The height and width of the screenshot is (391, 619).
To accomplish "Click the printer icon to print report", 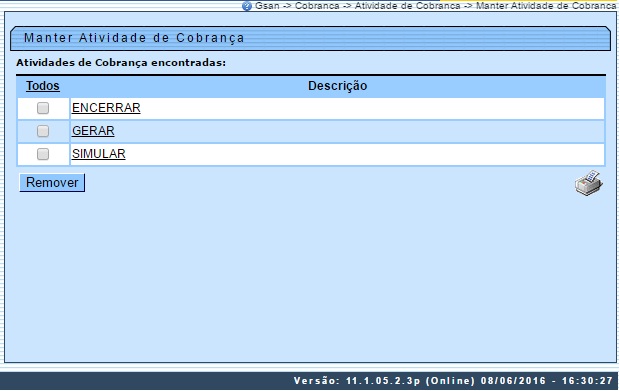I will 589,183.
